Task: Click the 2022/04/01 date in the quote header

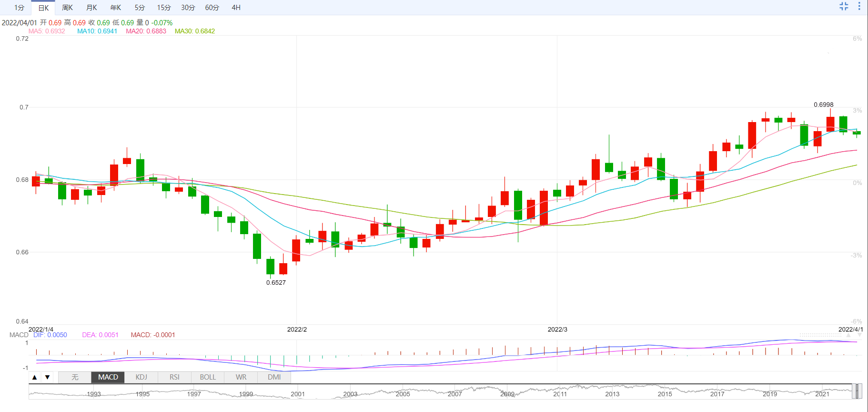Action: pyautogui.click(x=19, y=22)
